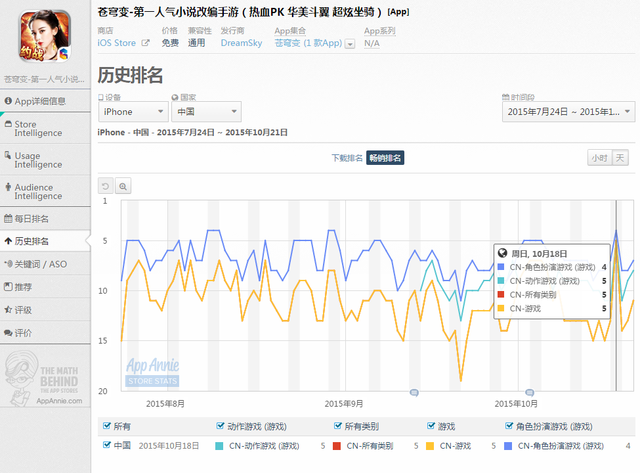Click the 时间段 calendar label icon
Image resolution: width=640 pixels, height=473 pixels.
506,97
